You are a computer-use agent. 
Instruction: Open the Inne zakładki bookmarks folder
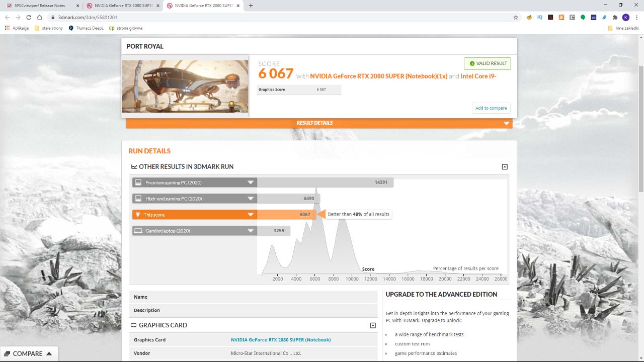tap(623, 28)
